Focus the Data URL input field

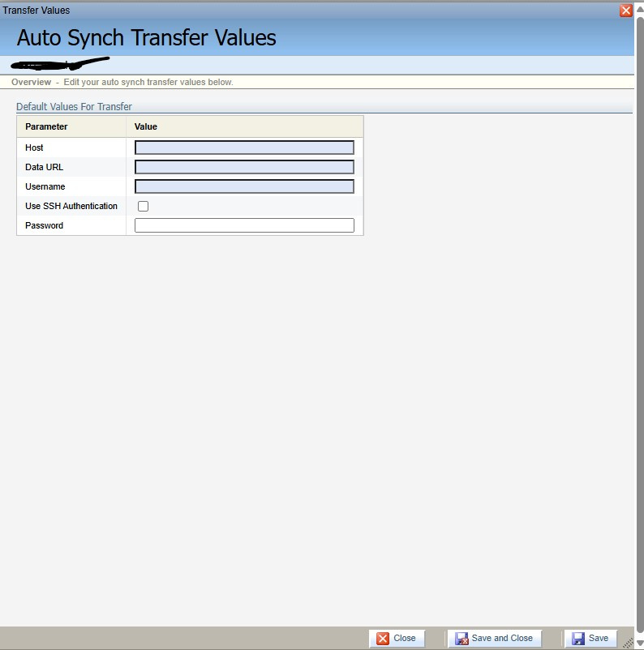244,167
